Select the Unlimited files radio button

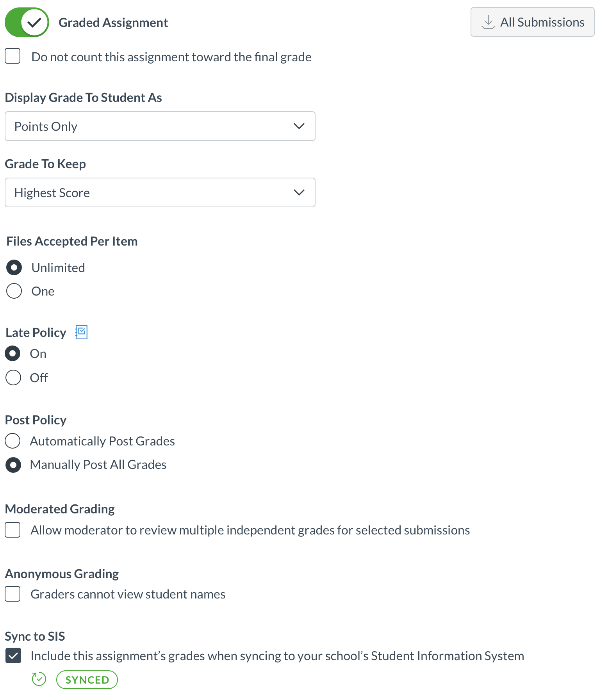pos(14,267)
